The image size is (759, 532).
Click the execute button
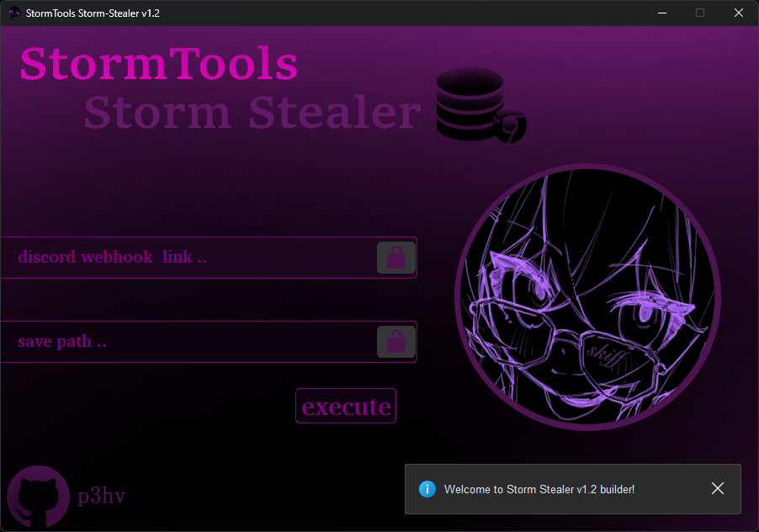click(346, 406)
